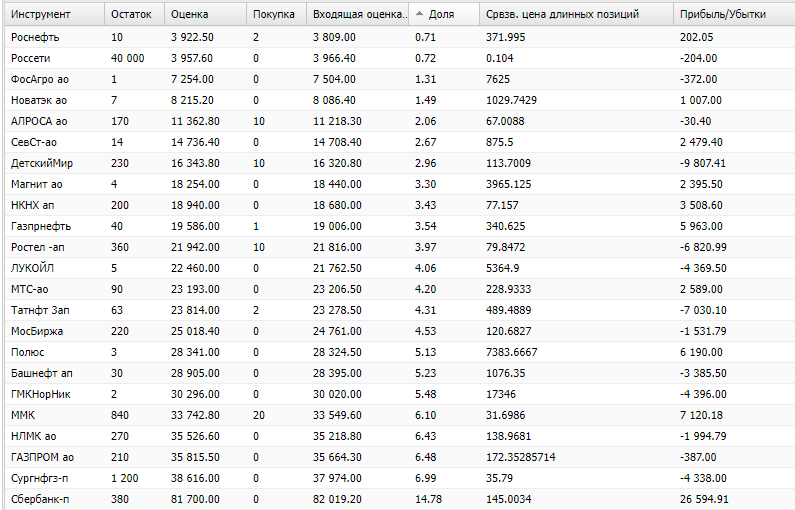
Task: Select the Россети instrument cell
Action: tap(30, 58)
